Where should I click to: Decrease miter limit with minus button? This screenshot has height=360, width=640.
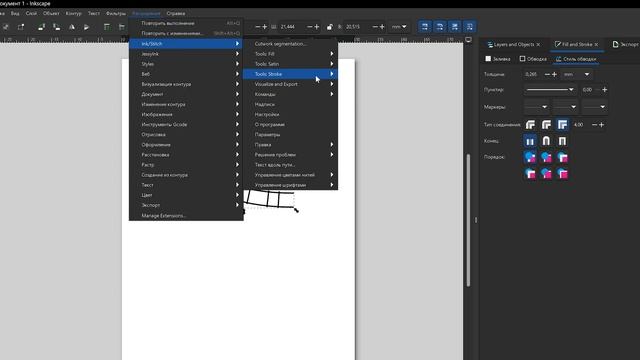coord(594,124)
